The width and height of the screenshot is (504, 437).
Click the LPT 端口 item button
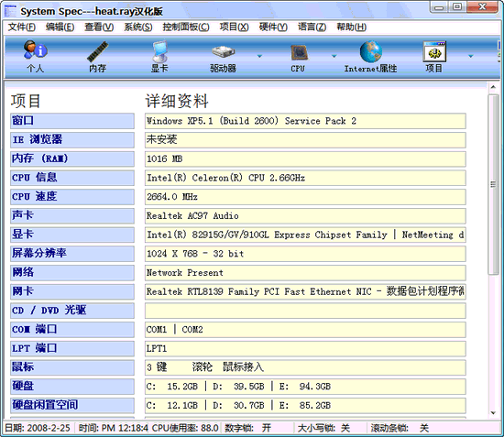click(x=72, y=348)
